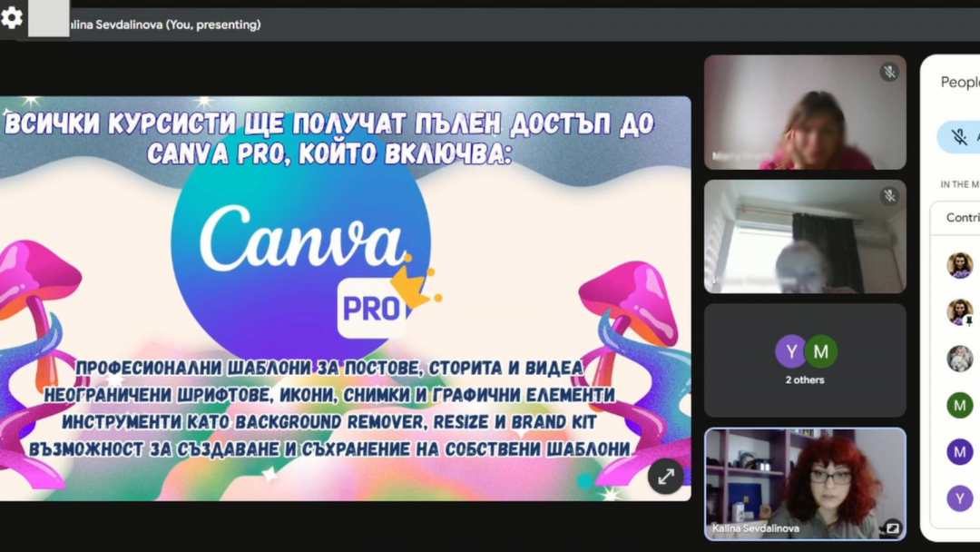Click the muted mic icon on curtain-window video tile

889,196
